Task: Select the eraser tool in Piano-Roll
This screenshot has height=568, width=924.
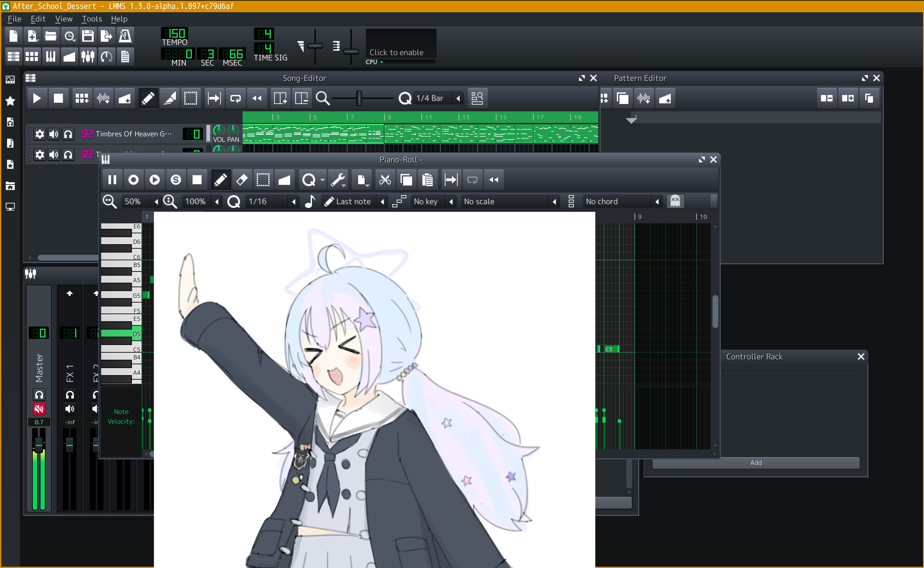Action: click(242, 180)
